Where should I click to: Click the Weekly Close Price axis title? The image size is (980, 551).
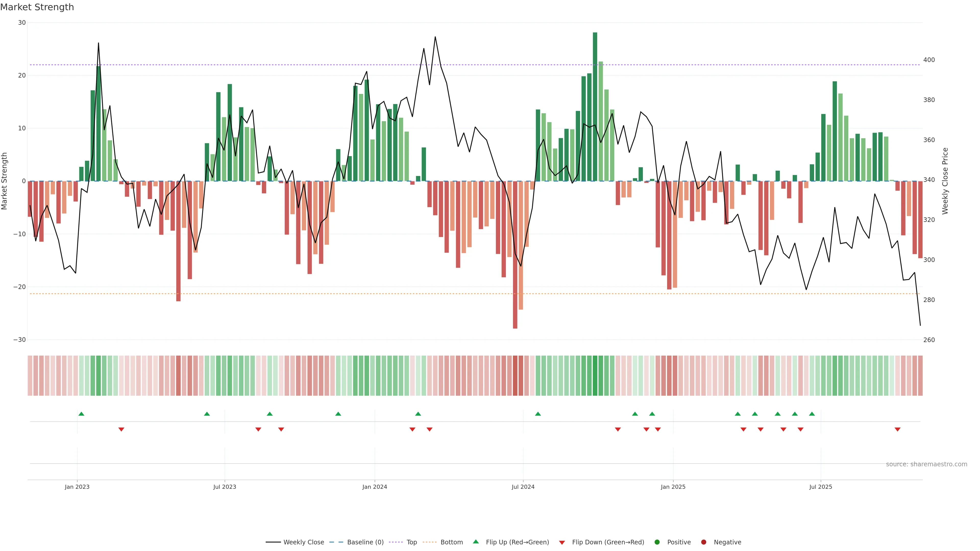[945, 181]
